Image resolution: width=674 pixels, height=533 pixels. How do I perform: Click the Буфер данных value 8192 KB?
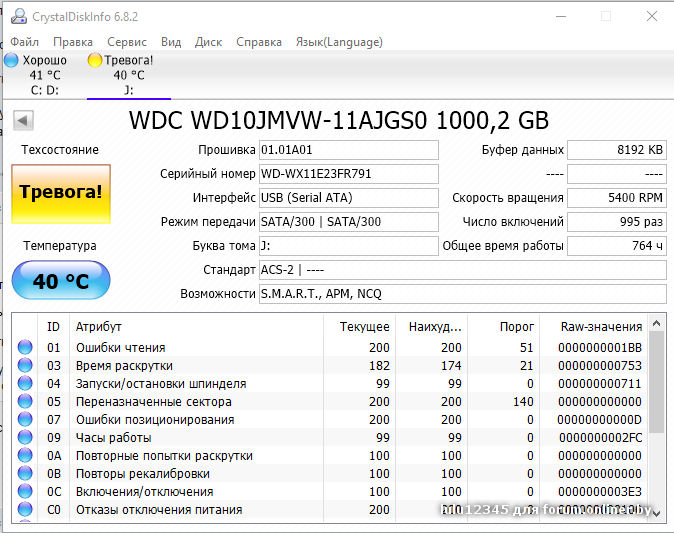pyautogui.click(x=617, y=150)
